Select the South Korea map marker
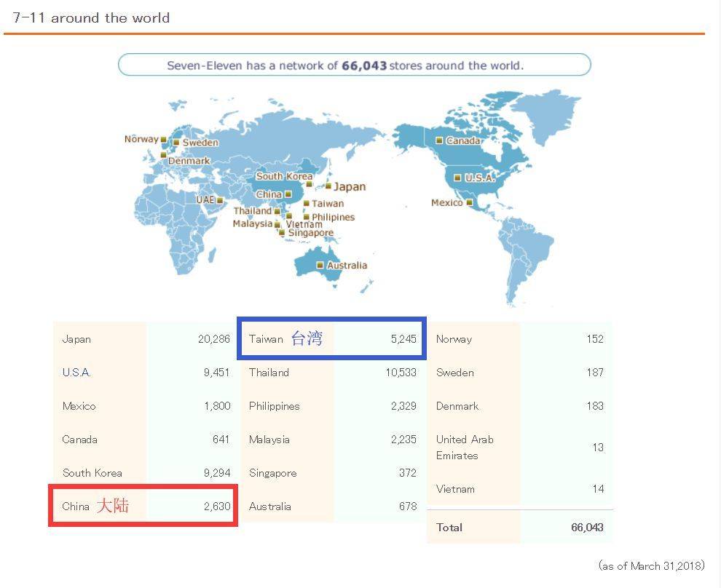721x588 pixels. [310, 184]
